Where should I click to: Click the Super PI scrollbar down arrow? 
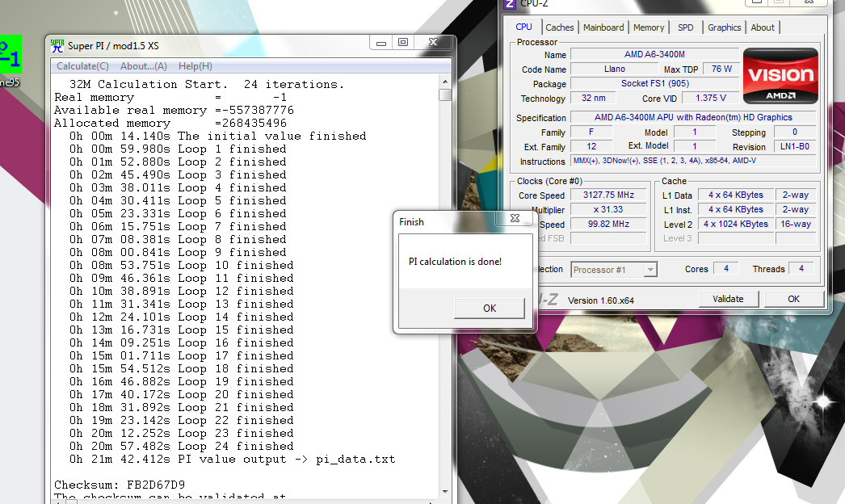point(445,491)
